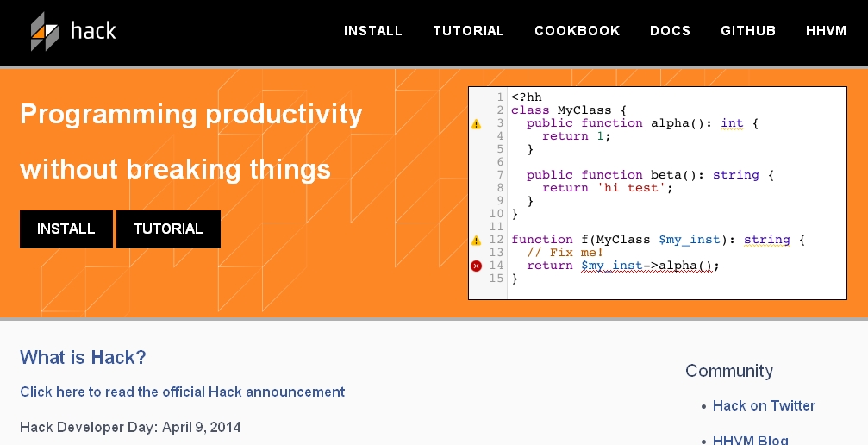Click inside the code editor at line 15
The image size is (868, 445).
[x=678, y=279]
